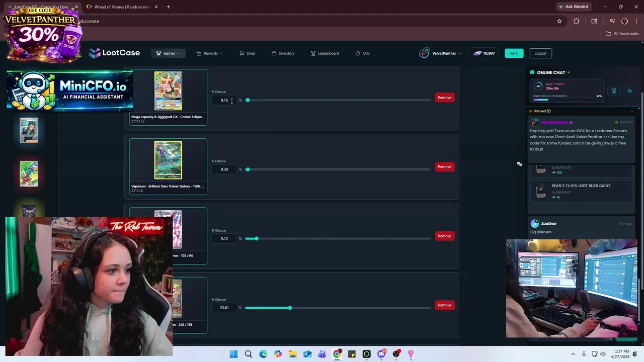Click the MiniCFO.io advertisement banner

coord(70,90)
